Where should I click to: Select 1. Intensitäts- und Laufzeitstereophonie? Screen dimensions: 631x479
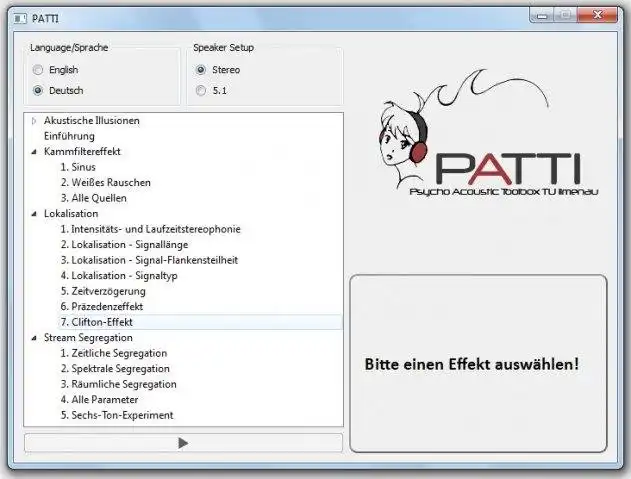pos(151,229)
